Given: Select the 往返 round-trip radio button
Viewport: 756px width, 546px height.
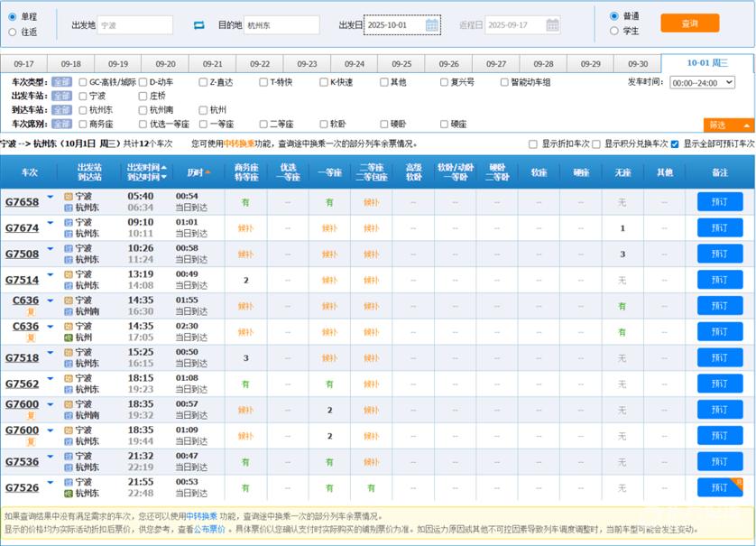Looking at the screenshot, I should pyautogui.click(x=13, y=32).
